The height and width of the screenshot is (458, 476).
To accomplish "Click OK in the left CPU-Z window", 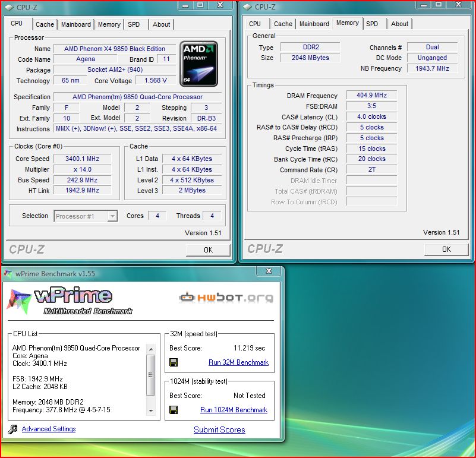I will click(x=208, y=249).
